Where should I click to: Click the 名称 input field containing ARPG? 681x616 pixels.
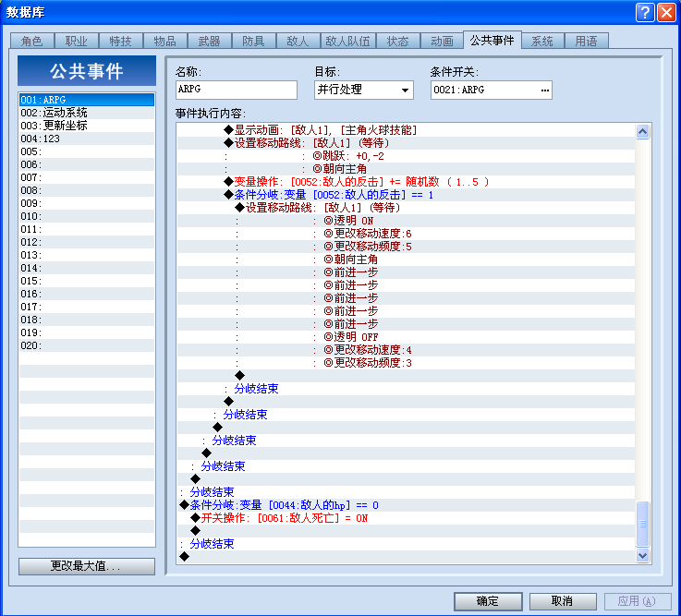pos(237,90)
